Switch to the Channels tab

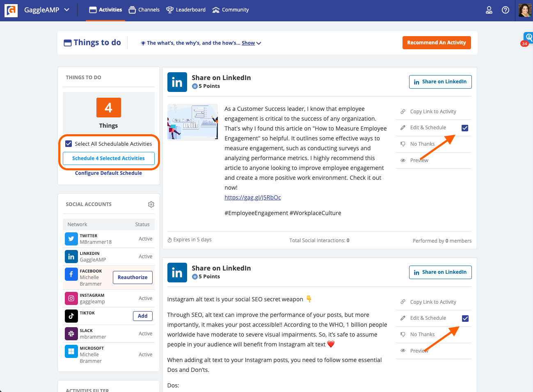click(x=144, y=10)
